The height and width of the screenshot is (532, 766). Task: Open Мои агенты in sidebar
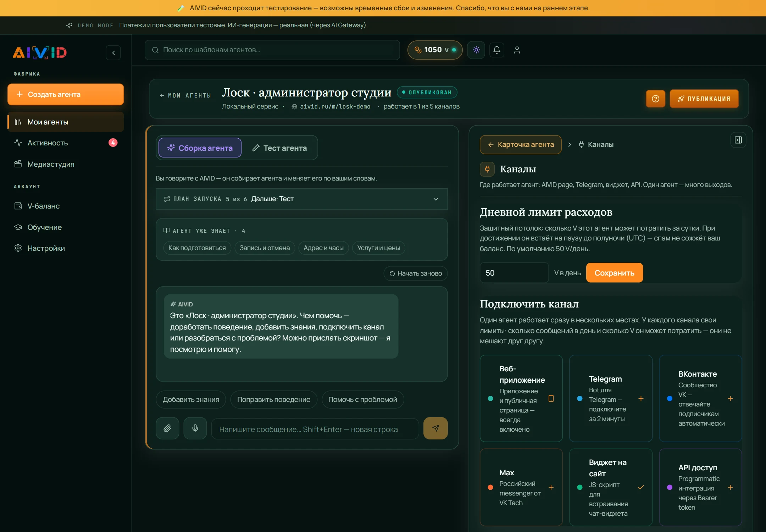66,122
